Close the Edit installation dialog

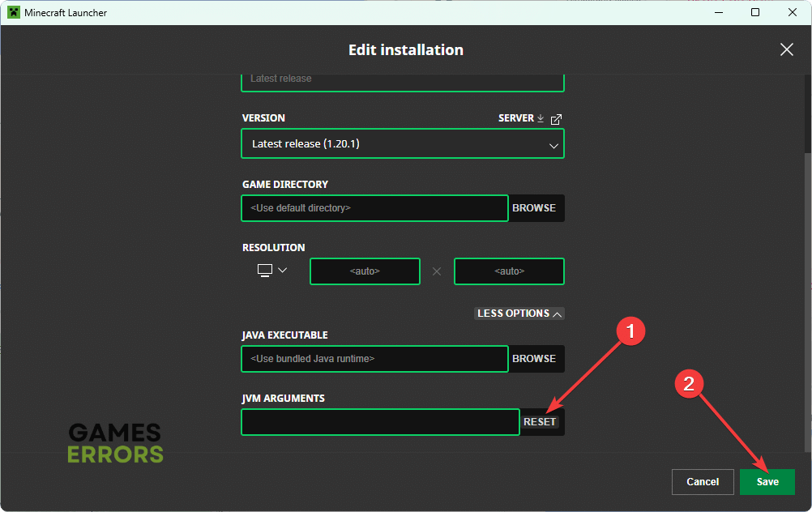tap(787, 49)
